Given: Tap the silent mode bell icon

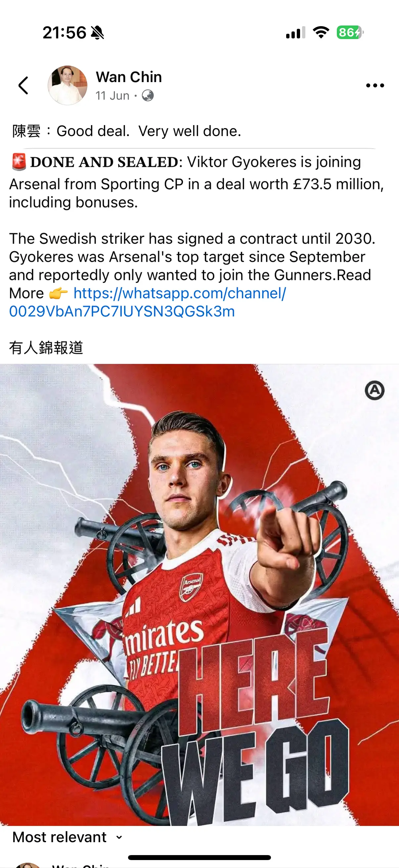Looking at the screenshot, I should (x=98, y=33).
